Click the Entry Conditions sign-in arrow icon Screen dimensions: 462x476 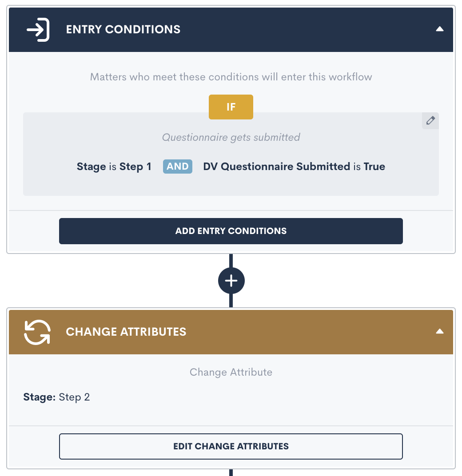click(37, 29)
